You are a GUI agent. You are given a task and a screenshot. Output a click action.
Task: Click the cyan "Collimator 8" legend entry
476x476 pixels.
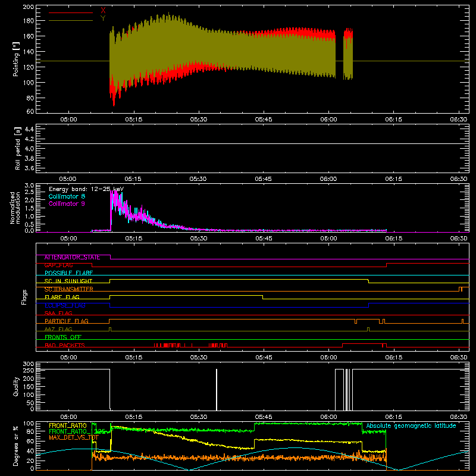(67, 196)
